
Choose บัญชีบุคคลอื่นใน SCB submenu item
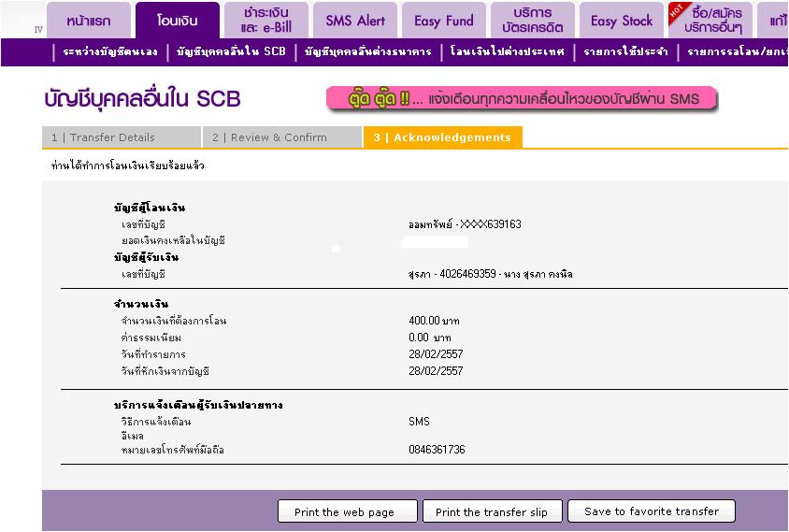click(231, 52)
